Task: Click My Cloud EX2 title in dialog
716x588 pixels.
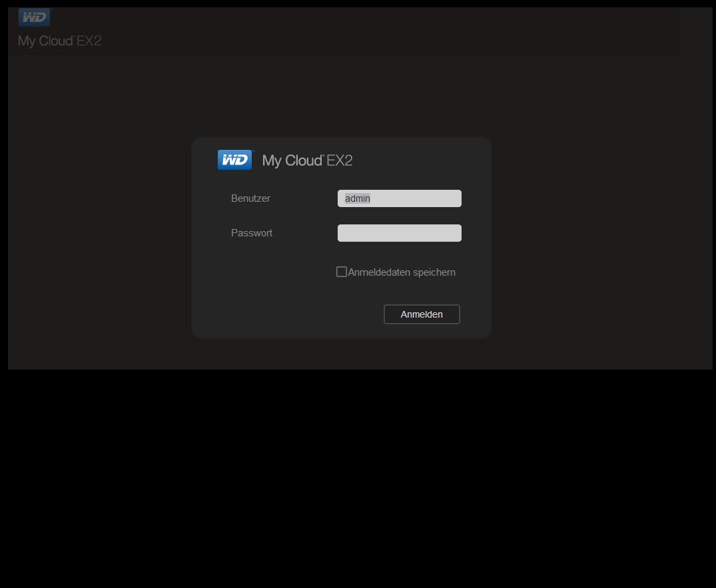Action: 307,160
